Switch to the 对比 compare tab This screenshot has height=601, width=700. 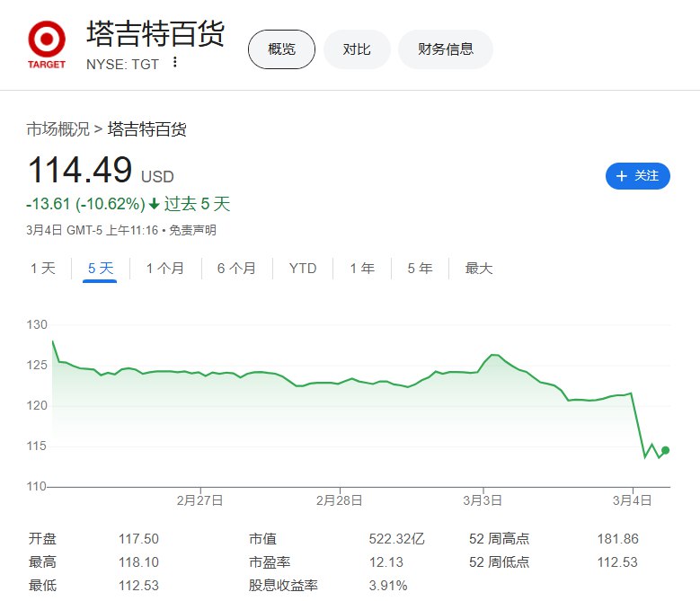coord(357,49)
